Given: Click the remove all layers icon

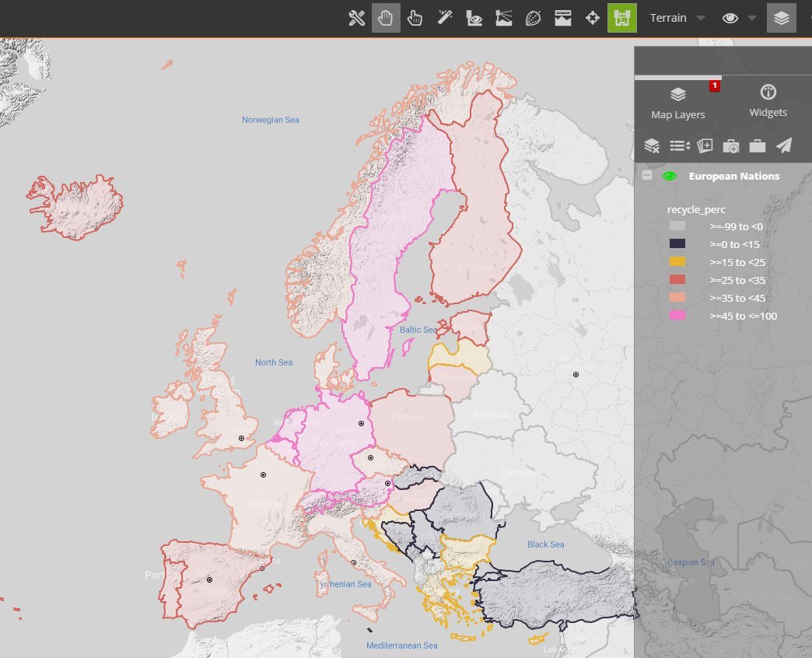Looking at the screenshot, I should coord(653,145).
